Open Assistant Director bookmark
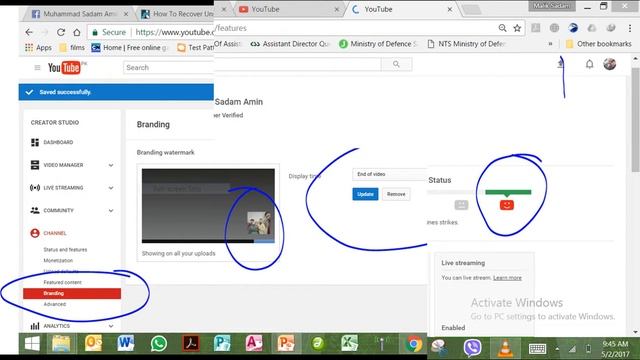Image resolution: width=640 pixels, height=360 pixels. (290, 44)
